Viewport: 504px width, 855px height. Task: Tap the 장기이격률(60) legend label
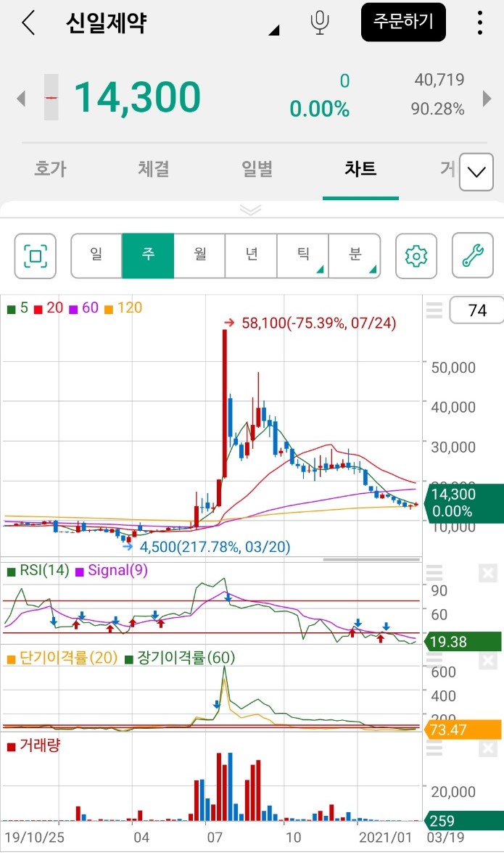pos(179,658)
